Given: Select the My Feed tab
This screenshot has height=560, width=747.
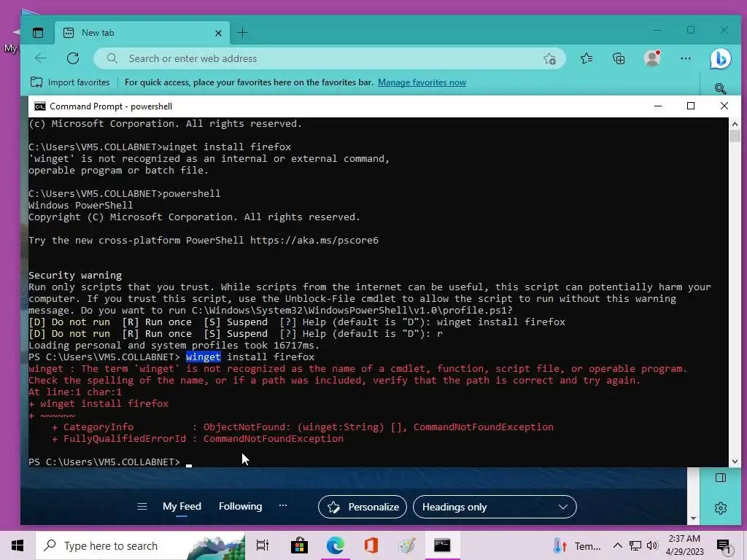Looking at the screenshot, I should pyautogui.click(x=182, y=506).
